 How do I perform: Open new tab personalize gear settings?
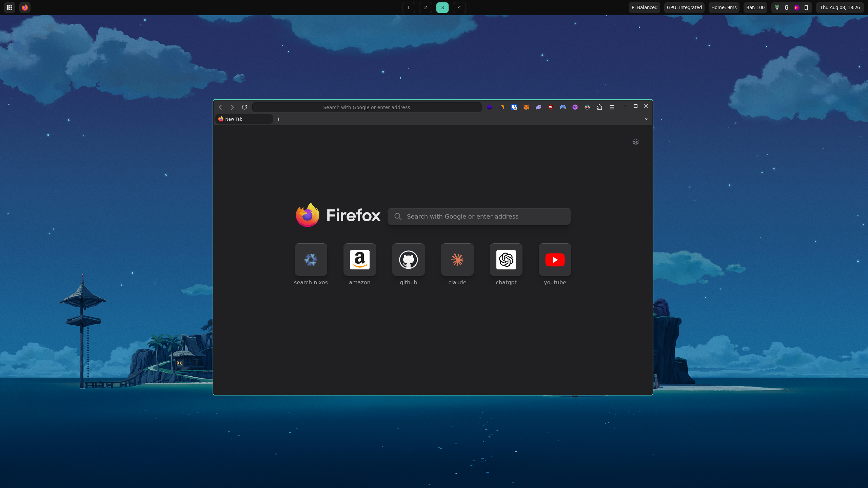tap(635, 142)
